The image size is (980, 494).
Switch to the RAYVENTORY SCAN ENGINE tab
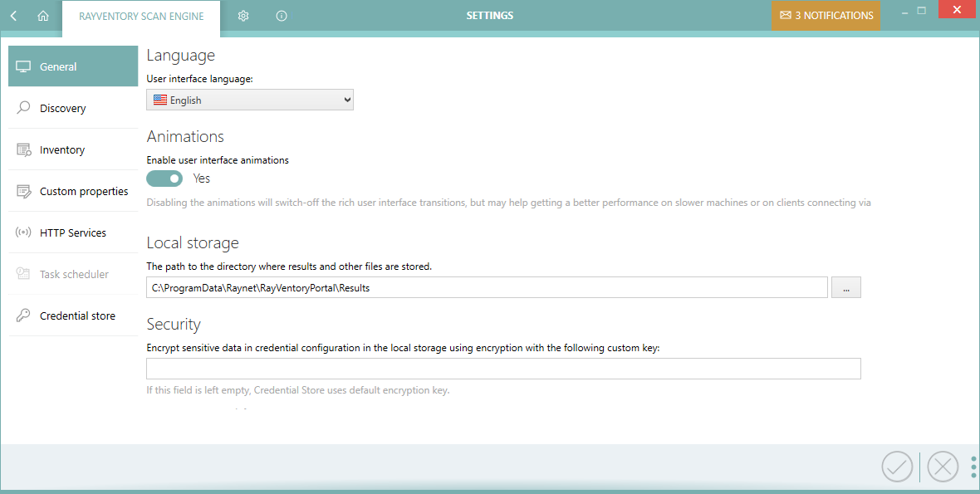coord(140,15)
